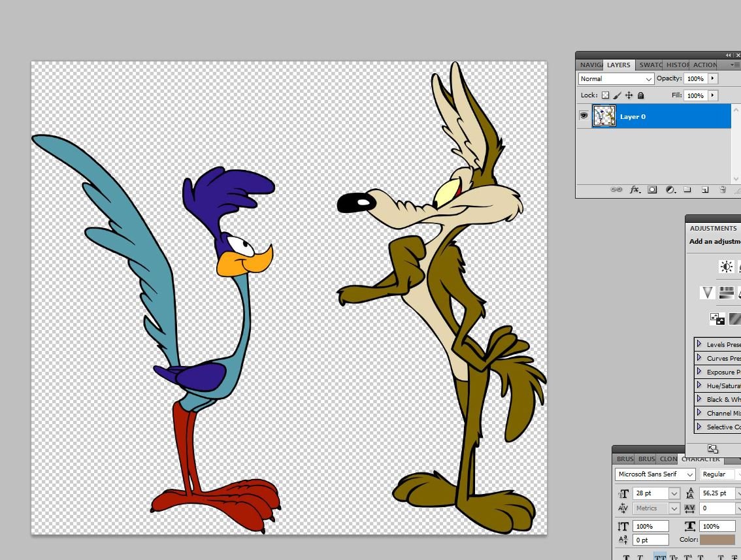Click the leading icon in Character panel
The height and width of the screenshot is (560, 741).
pos(689,493)
